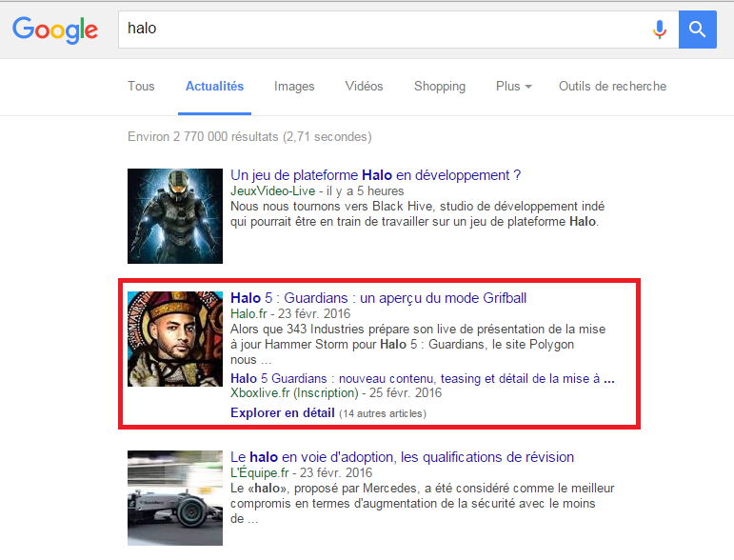
Task: Click the JeuxVideo-Live source name
Action: (x=272, y=191)
